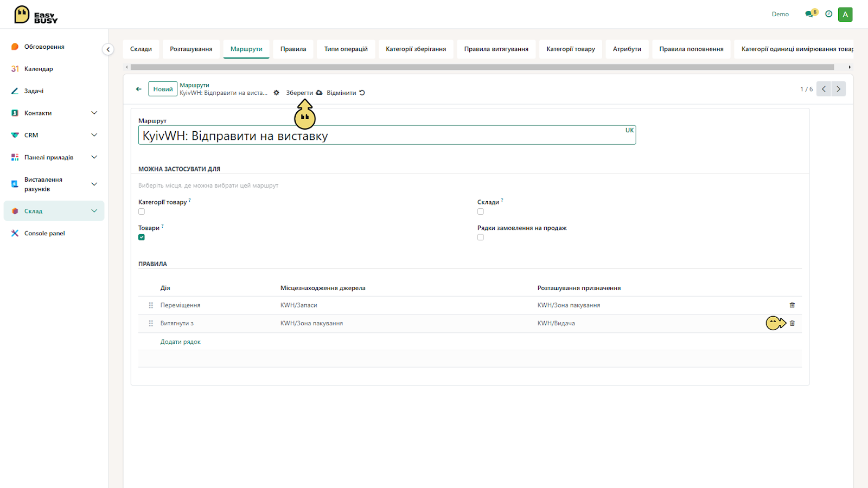Viewport: 868px width, 488px height.
Task: Open the Категорії товару tab
Action: click(571, 49)
